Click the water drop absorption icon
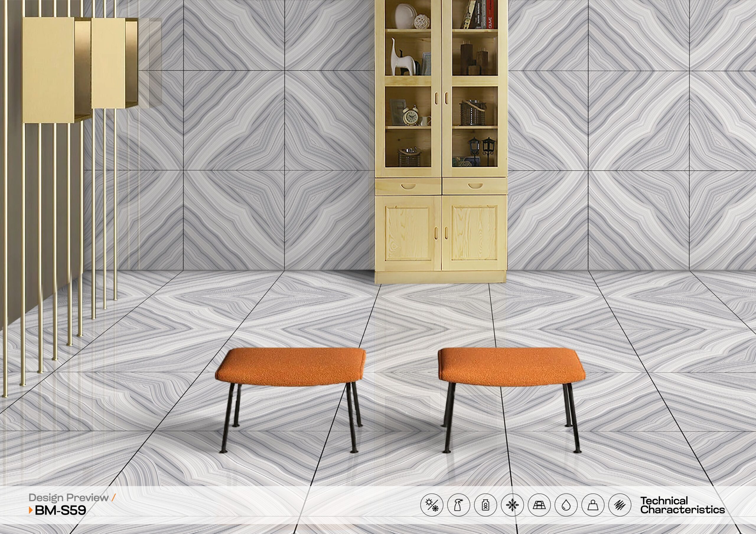Image resolution: width=756 pixels, height=534 pixels. coord(566,505)
